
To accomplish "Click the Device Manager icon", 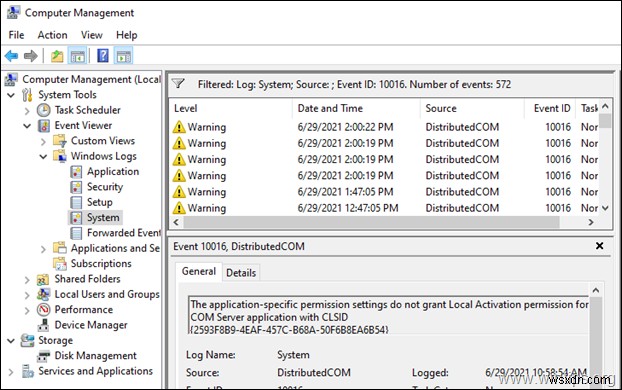I will tap(43, 325).
